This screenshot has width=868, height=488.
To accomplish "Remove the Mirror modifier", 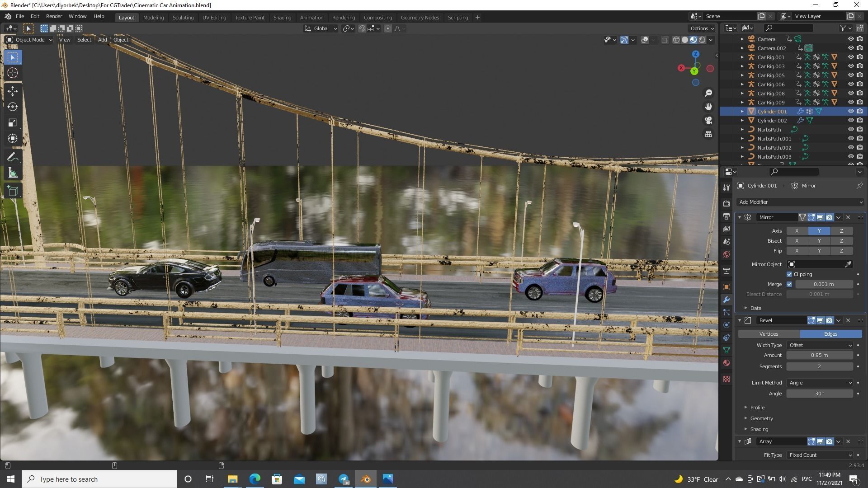I will pyautogui.click(x=848, y=217).
